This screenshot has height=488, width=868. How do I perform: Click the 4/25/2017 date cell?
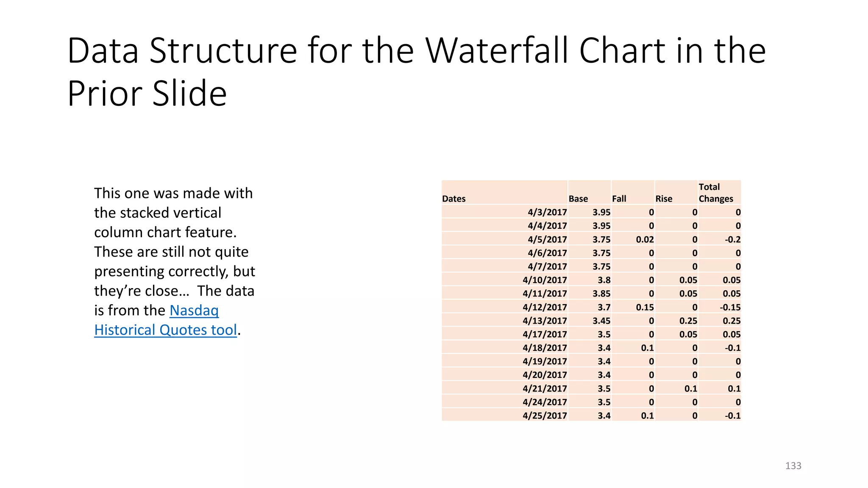click(x=545, y=416)
